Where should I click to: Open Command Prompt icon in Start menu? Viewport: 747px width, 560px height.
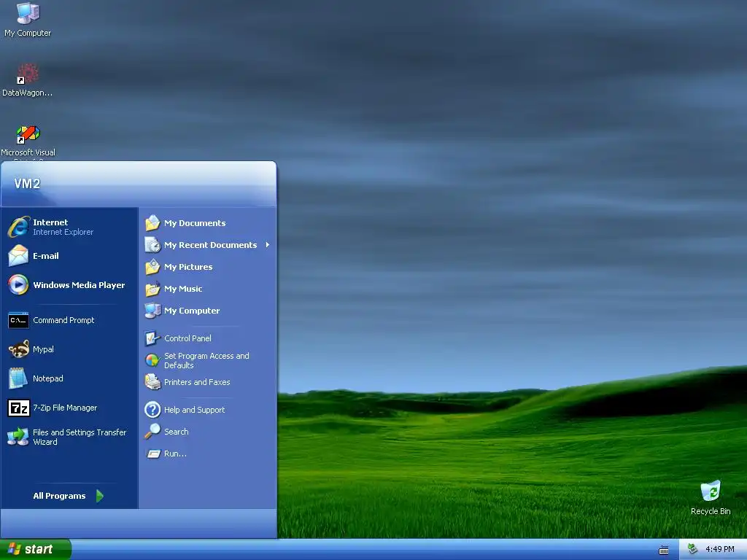[x=18, y=320]
